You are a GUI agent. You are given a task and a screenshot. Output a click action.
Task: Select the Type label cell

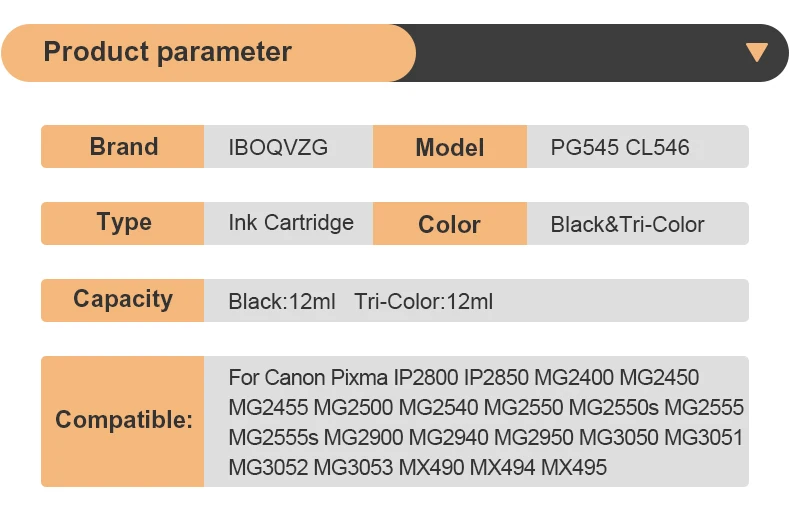click(123, 223)
